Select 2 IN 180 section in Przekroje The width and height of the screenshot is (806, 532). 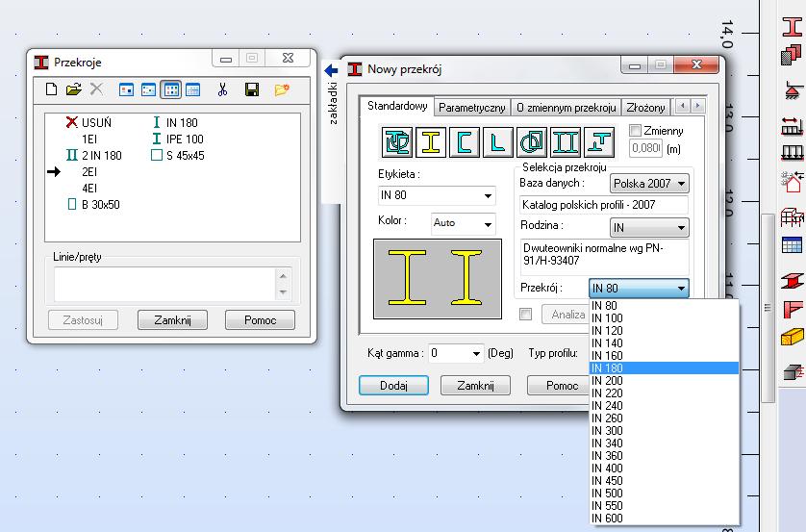click(x=94, y=156)
